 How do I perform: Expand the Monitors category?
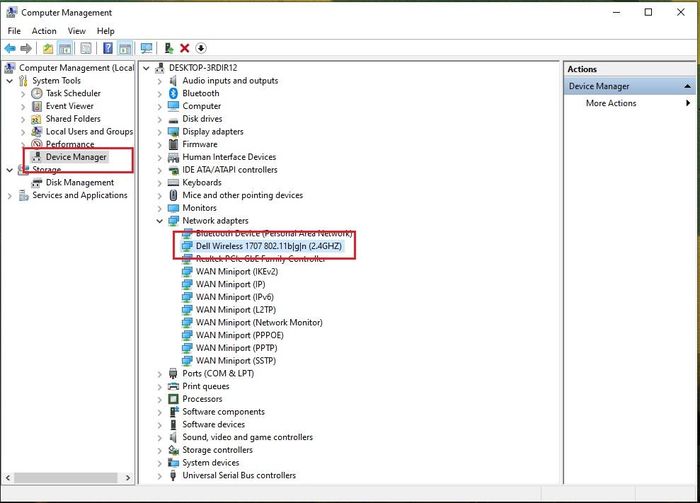[x=159, y=208]
